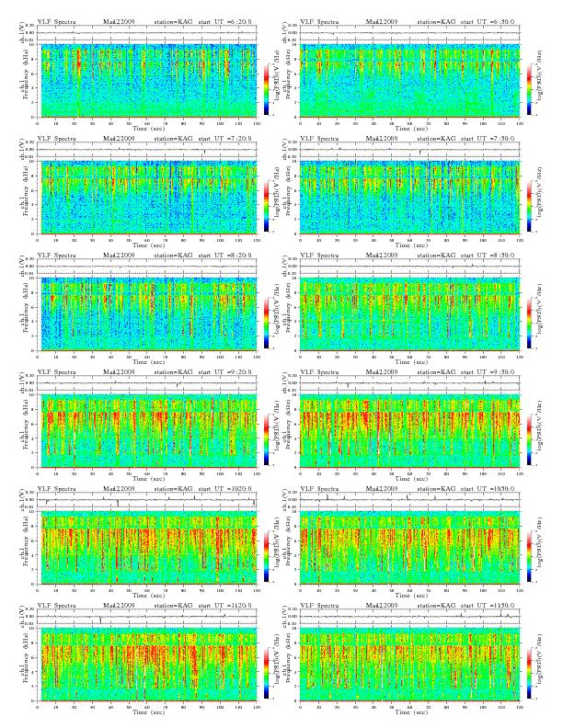Select the header text 'start UT =8:50:0'
This screenshot has height=728, width=563.
click(488, 256)
